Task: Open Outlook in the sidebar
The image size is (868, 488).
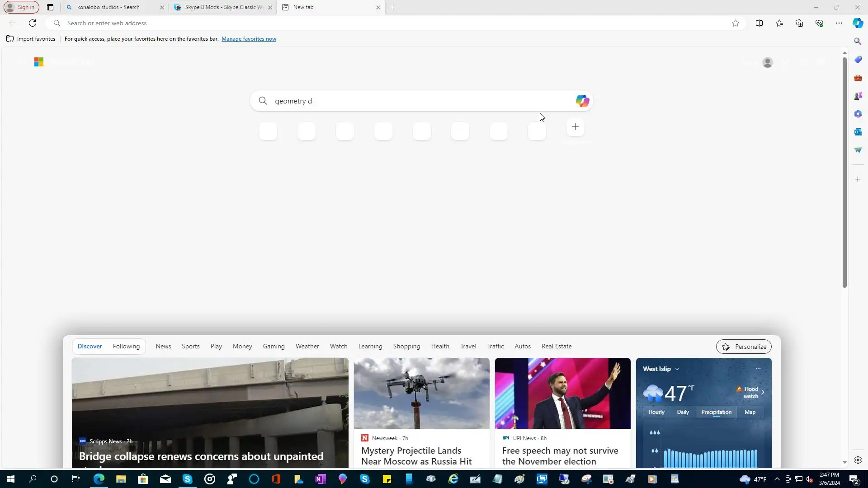Action: pos(858,132)
